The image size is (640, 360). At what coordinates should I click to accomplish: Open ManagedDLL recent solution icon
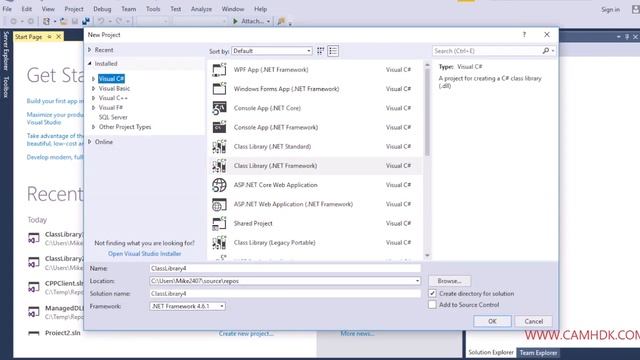pos(34,311)
